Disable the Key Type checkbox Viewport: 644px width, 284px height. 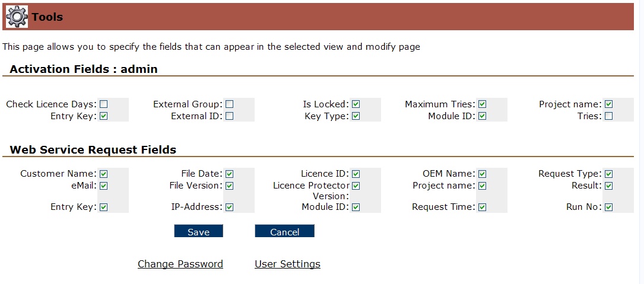point(356,116)
